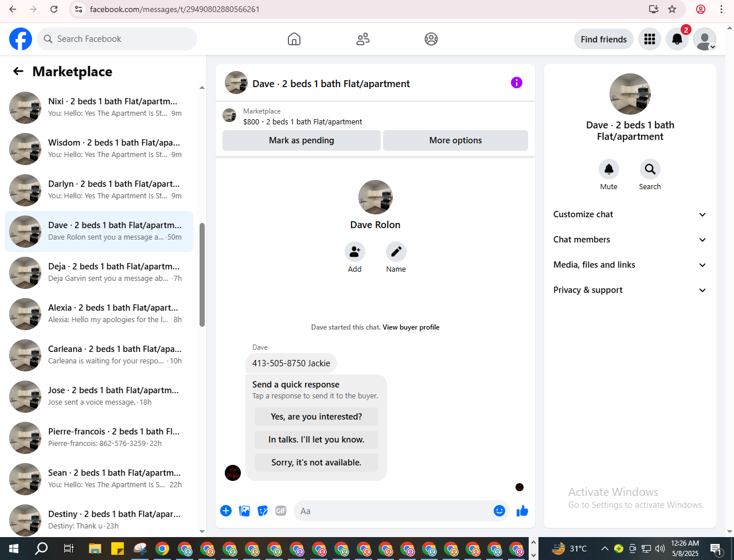Add people to chat with Dave Rolon
This screenshot has height=560, width=734.
tap(355, 252)
